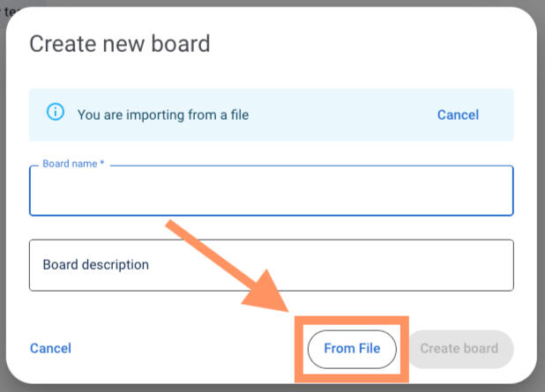Click the "Board name *" floating label
The height and width of the screenshot is (392, 545).
(73, 164)
